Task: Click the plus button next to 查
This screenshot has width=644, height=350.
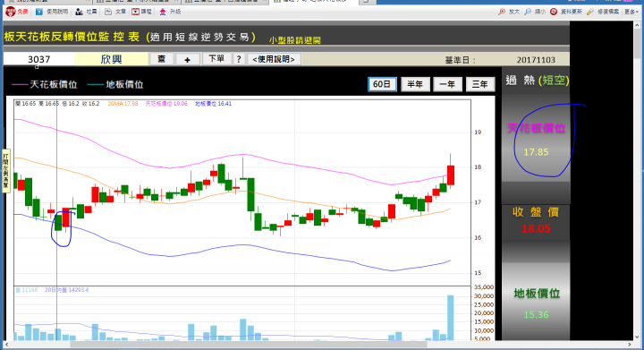Action: point(187,59)
